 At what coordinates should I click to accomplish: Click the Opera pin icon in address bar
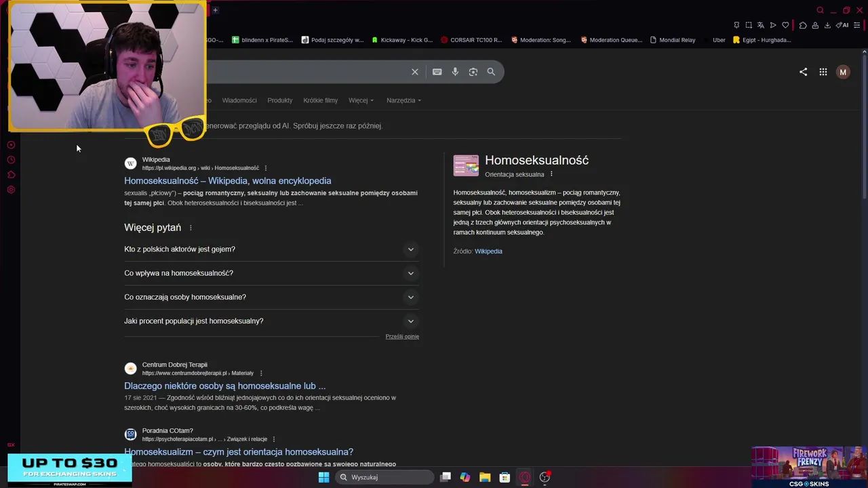tap(736, 25)
